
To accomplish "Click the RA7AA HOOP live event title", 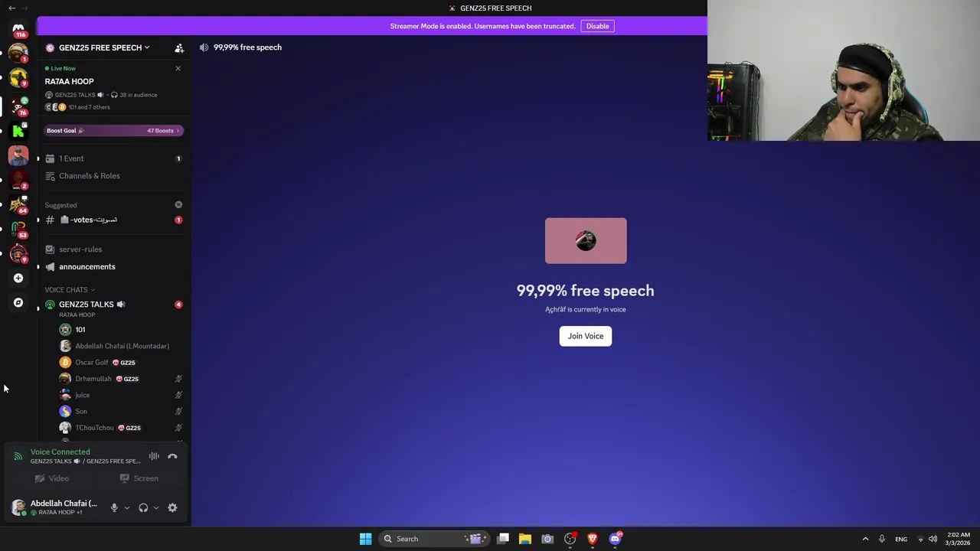I will click(x=69, y=81).
